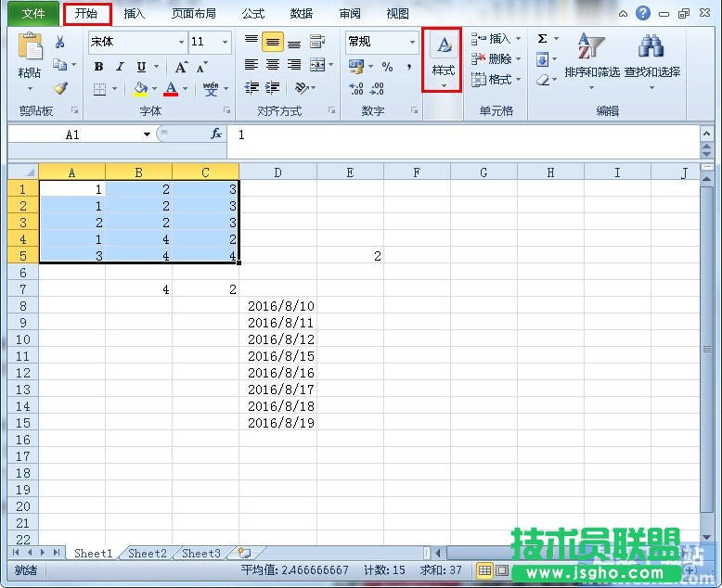The height and width of the screenshot is (588, 722).
Task: Click AutoSum sigma icon
Action: pos(542,39)
